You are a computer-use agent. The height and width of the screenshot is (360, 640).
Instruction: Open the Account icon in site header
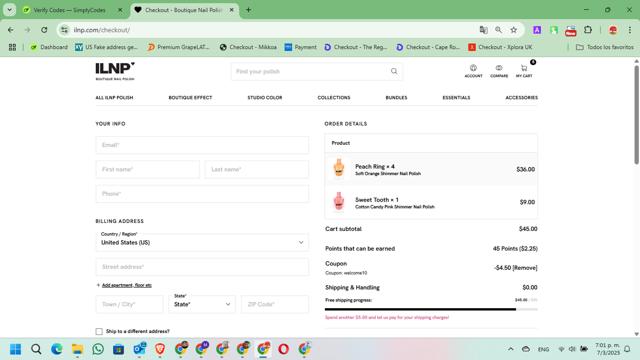click(x=473, y=71)
